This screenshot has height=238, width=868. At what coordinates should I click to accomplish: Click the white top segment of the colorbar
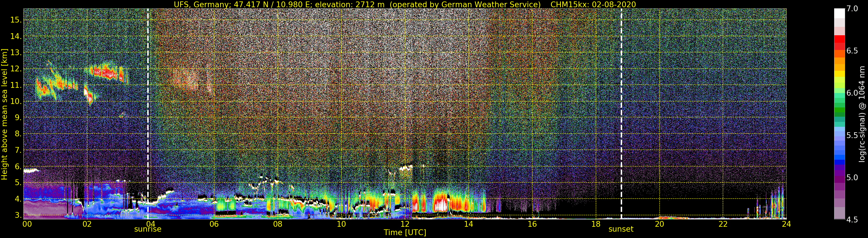[x=839, y=13]
